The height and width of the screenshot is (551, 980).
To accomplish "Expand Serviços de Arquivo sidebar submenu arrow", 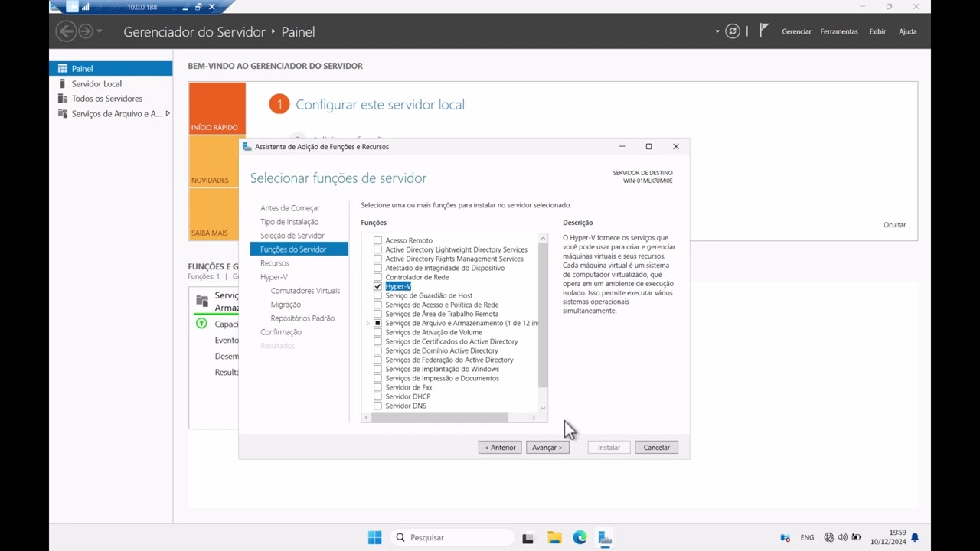I will 168,113.
